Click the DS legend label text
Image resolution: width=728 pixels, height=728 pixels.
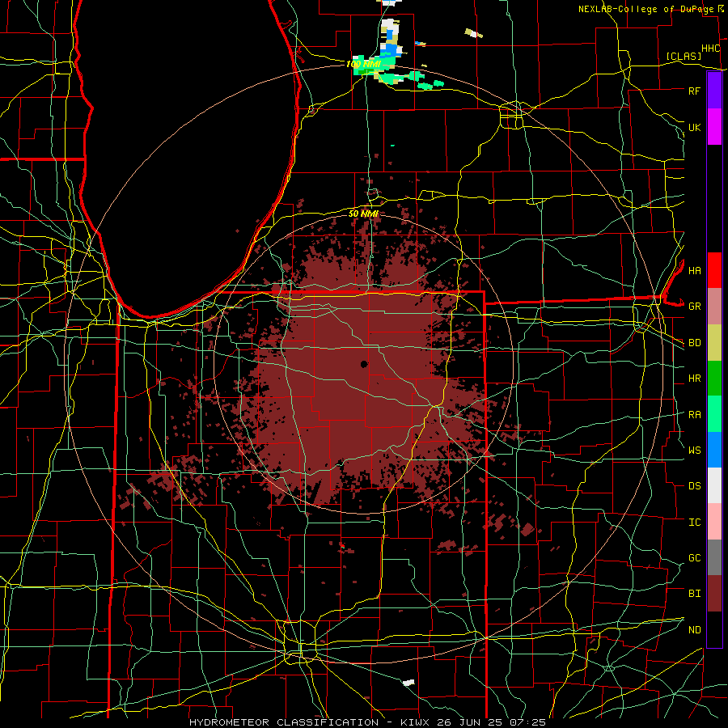pos(694,486)
